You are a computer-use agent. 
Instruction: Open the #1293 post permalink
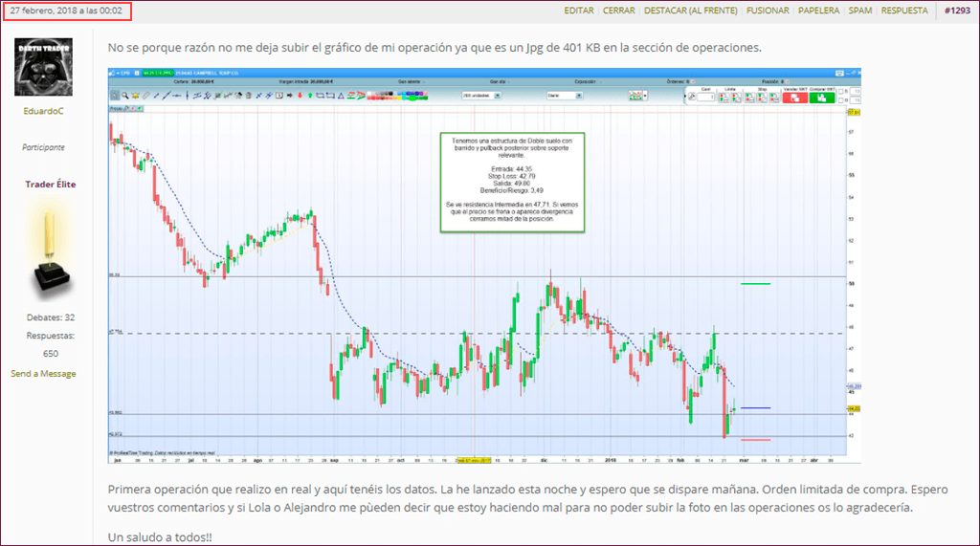pyautogui.click(x=958, y=11)
